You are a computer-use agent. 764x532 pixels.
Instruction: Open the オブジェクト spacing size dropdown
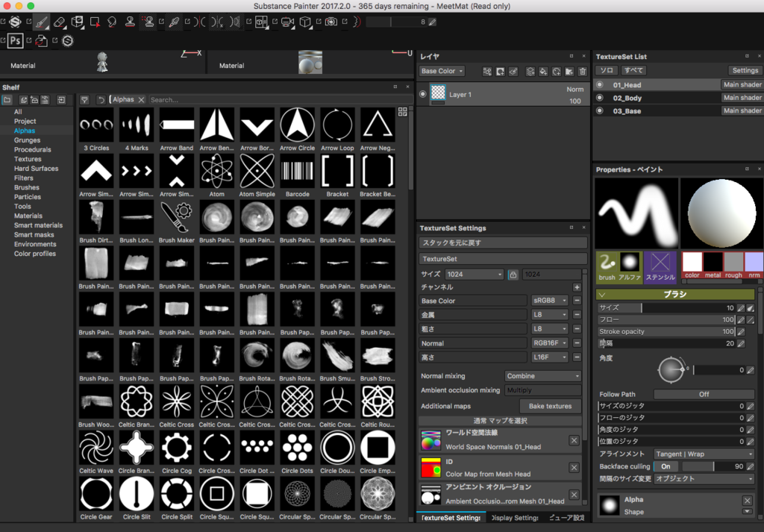tap(704, 479)
